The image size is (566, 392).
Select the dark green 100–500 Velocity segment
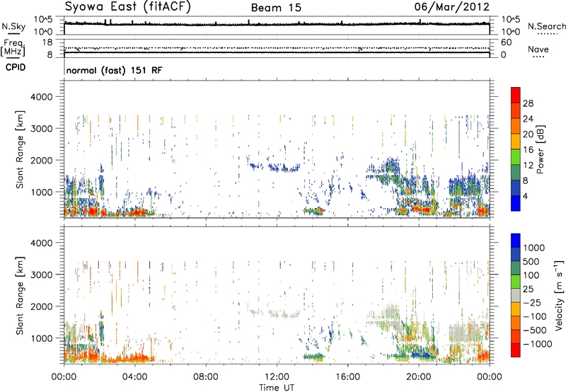[516, 268]
